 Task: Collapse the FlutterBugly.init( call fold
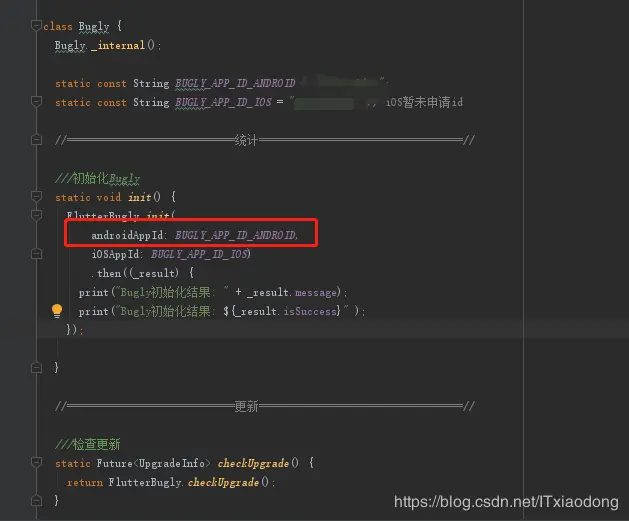[x=36, y=215]
